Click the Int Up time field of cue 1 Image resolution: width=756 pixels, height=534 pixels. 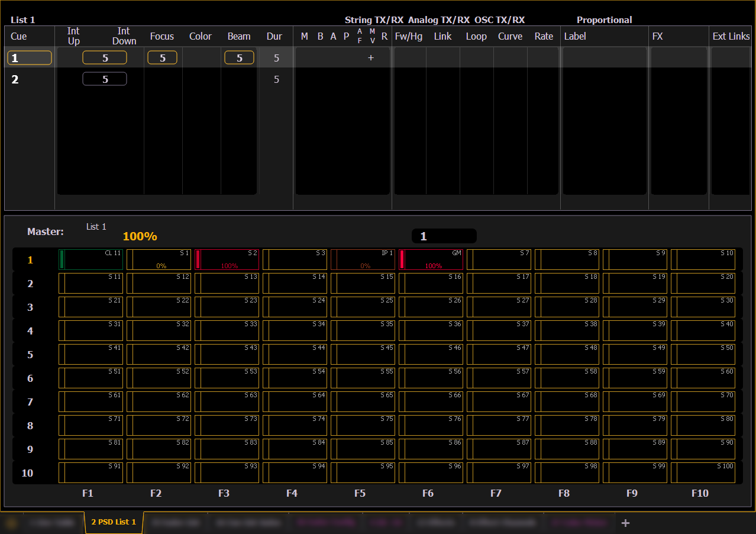[x=105, y=58]
